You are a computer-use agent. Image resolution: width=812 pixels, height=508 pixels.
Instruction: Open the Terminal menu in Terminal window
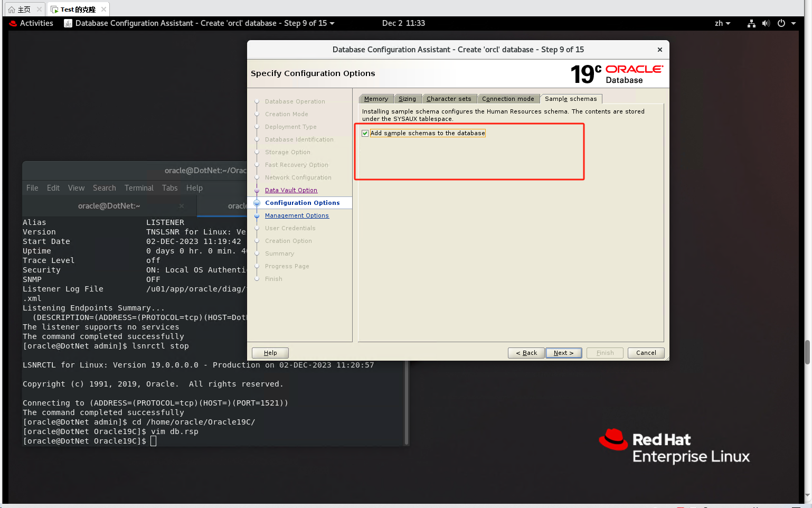click(x=139, y=188)
